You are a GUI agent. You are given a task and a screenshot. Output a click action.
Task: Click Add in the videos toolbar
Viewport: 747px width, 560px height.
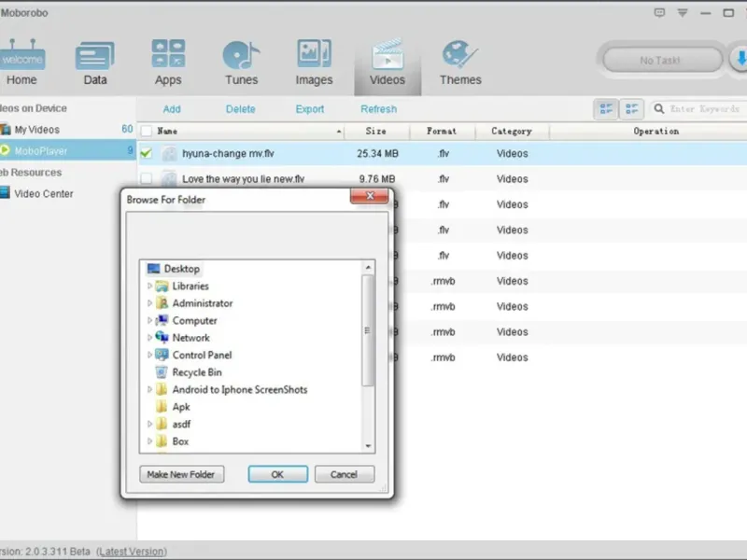coord(172,109)
